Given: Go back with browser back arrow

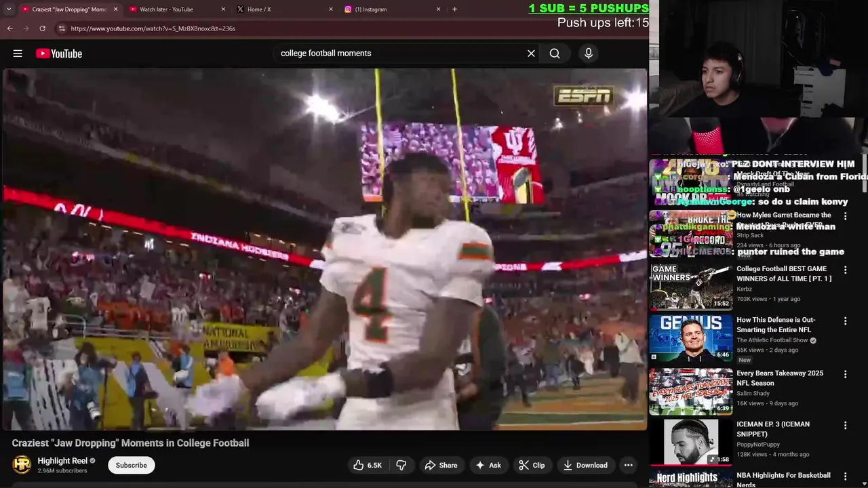Looking at the screenshot, I should pos(9,28).
